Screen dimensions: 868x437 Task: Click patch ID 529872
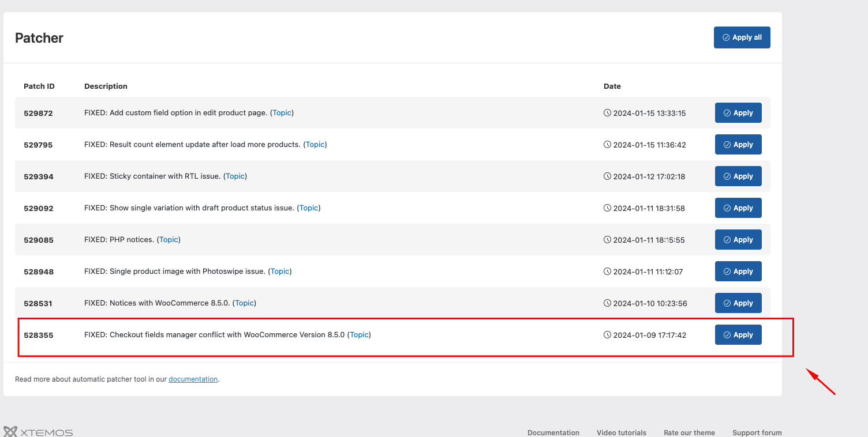coord(38,114)
